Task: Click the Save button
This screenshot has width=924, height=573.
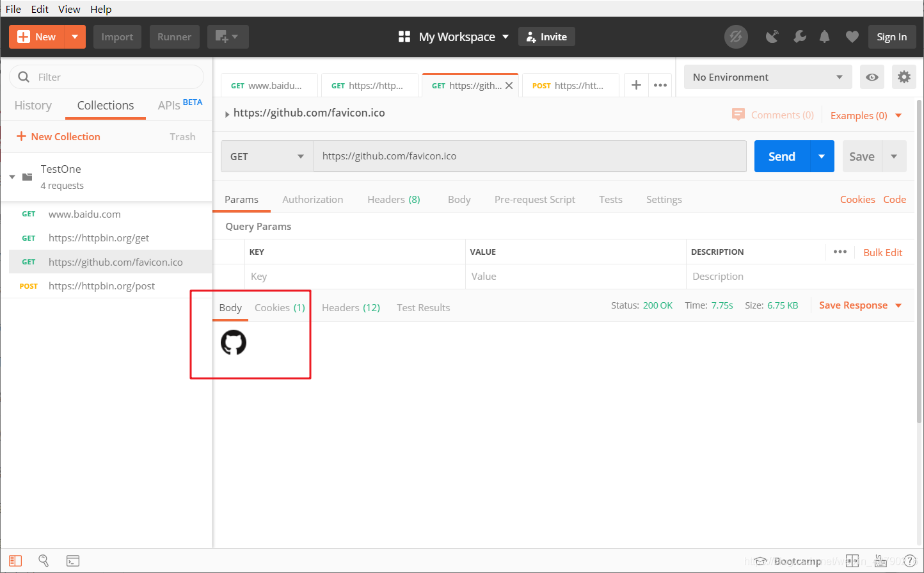Action: click(x=862, y=156)
